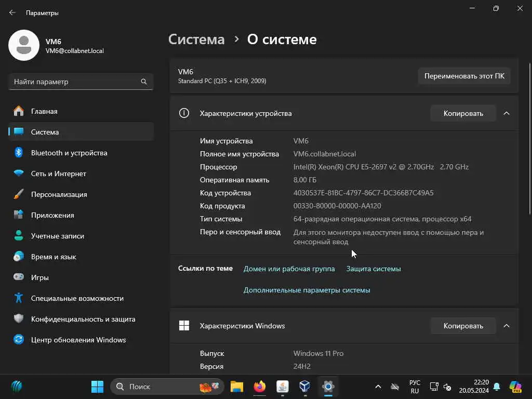Screen dimensions: 532x399
Task: Click the processor value Intel(R) Xeon(R)
Action: (381, 167)
